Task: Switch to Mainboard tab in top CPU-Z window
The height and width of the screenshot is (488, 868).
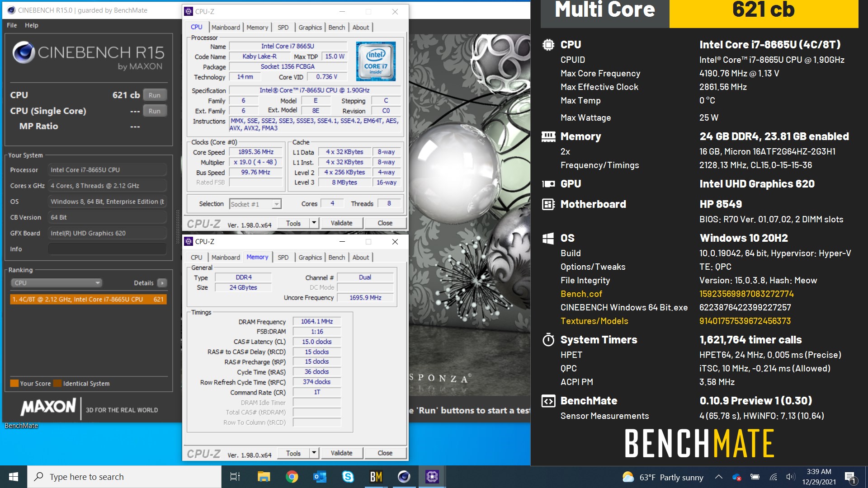Action: 226,28
